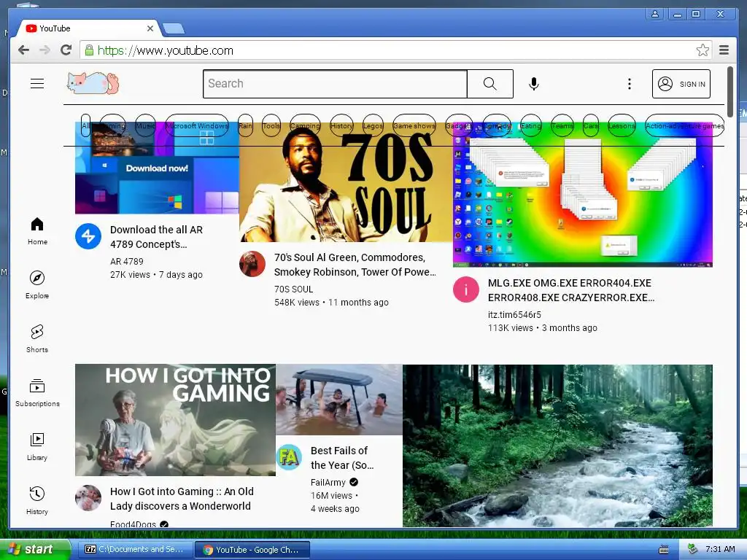Select the Microsoft Windows filter chip
The width and height of the screenshot is (747, 560).
point(197,125)
